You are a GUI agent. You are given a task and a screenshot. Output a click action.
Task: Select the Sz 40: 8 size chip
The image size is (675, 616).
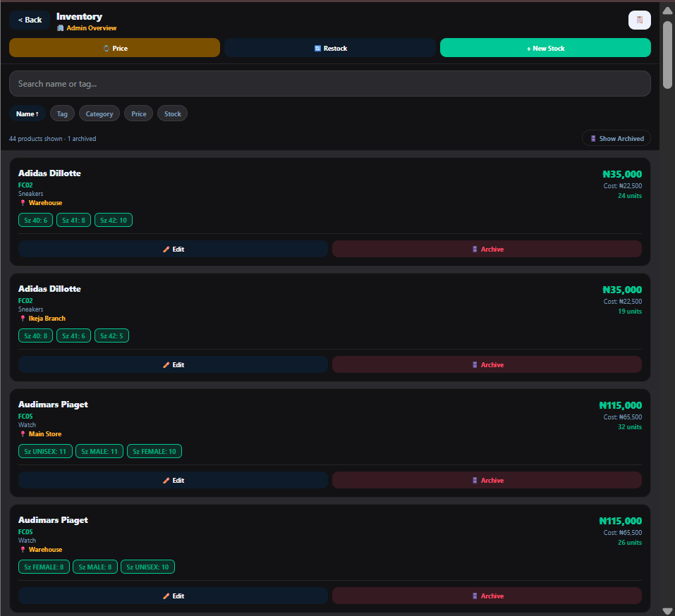36,335
